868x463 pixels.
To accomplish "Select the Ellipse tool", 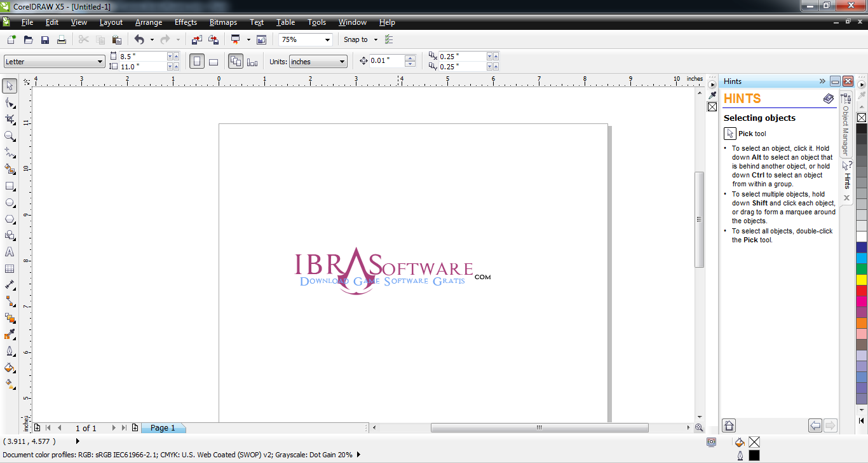I will click(10, 202).
